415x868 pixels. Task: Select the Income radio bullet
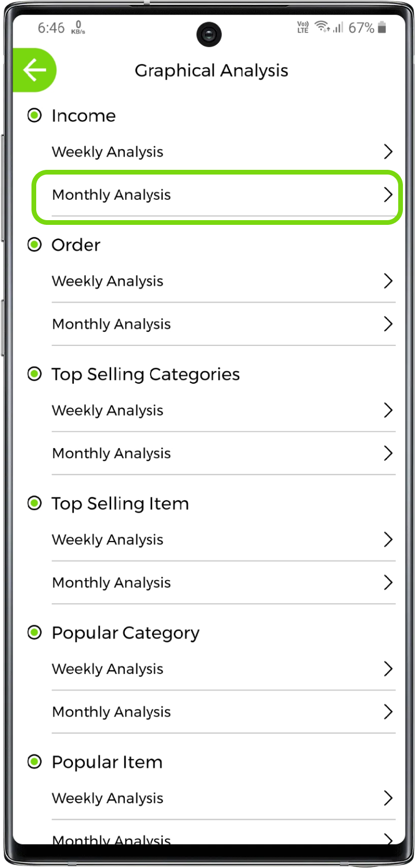tap(35, 115)
